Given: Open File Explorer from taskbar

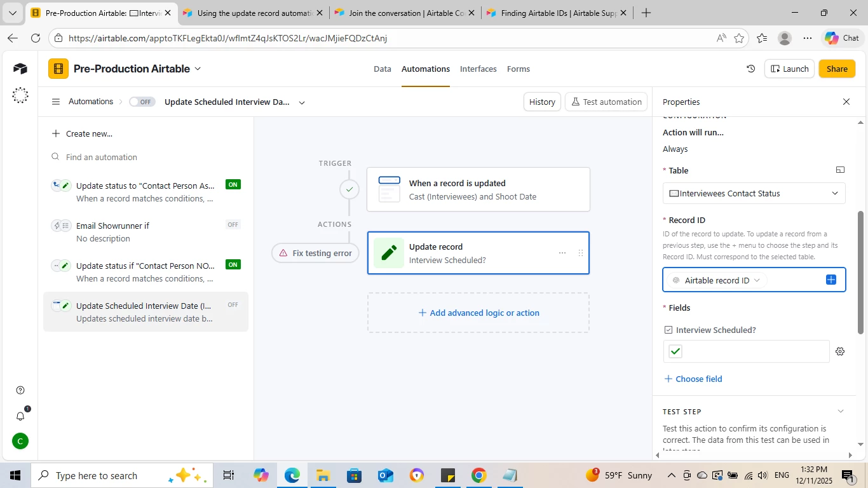Looking at the screenshot, I should tap(323, 475).
